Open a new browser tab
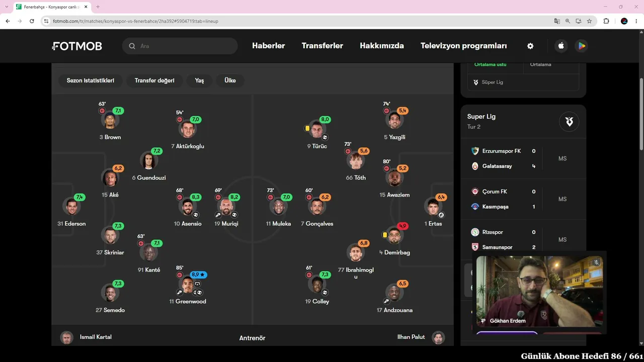Image resolution: width=644 pixels, height=362 pixels. pyautogui.click(x=98, y=7)
